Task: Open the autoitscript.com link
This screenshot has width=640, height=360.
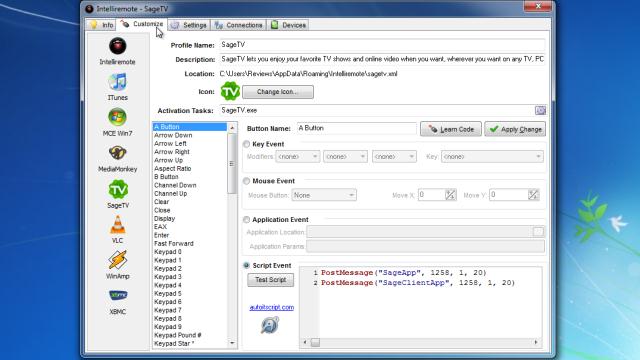Action: tap(271, 307)
